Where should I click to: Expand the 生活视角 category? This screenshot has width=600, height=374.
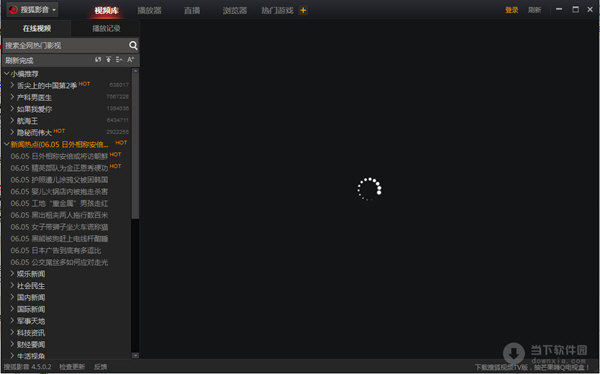pyautogui.click(x=12, y=356)
